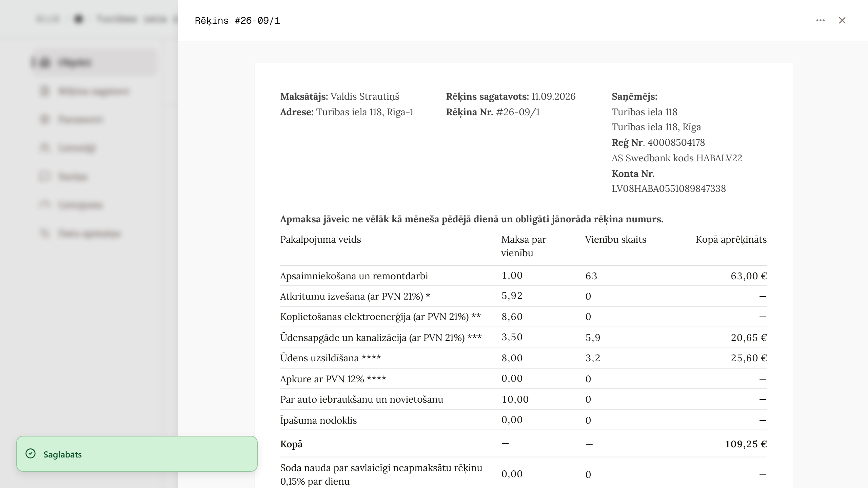868x488 pixels.
Task: Select Ūdensapgāde un kanalizācija row label
Action: pos(381,338)
